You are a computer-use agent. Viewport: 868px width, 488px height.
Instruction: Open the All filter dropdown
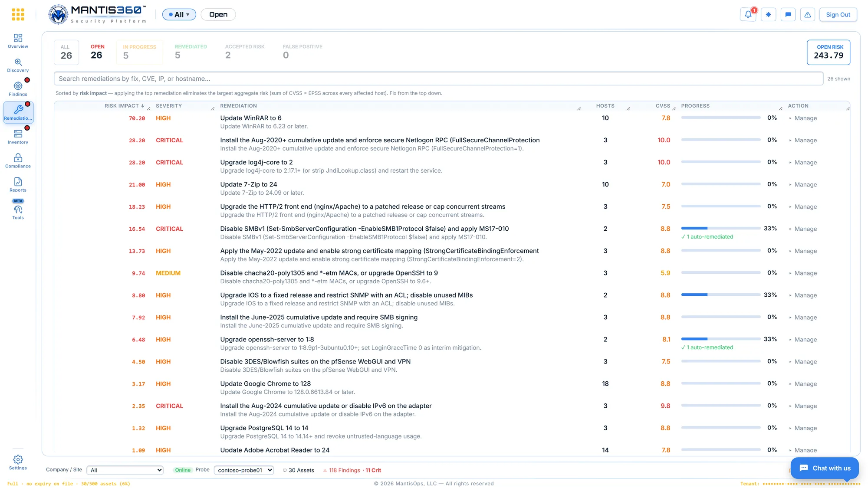tap(179, 15)
